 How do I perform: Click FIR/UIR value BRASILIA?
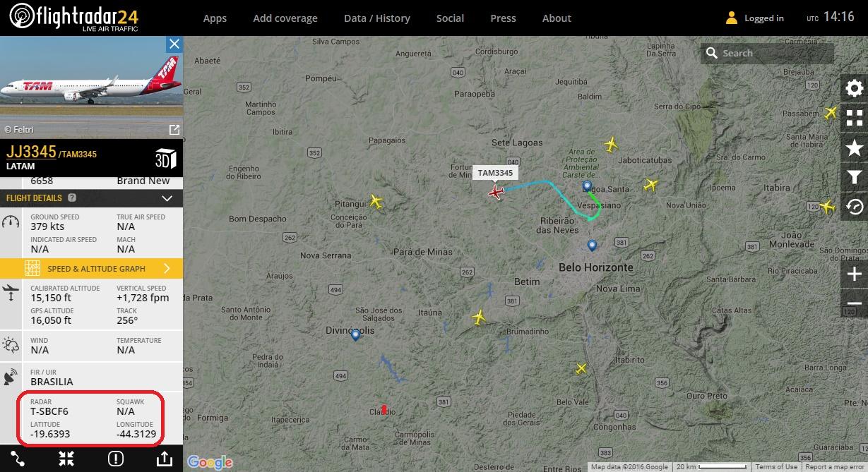click(52, 382)
